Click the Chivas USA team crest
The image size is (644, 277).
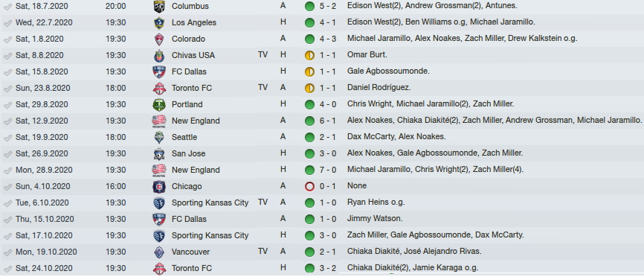coord(159,56)
